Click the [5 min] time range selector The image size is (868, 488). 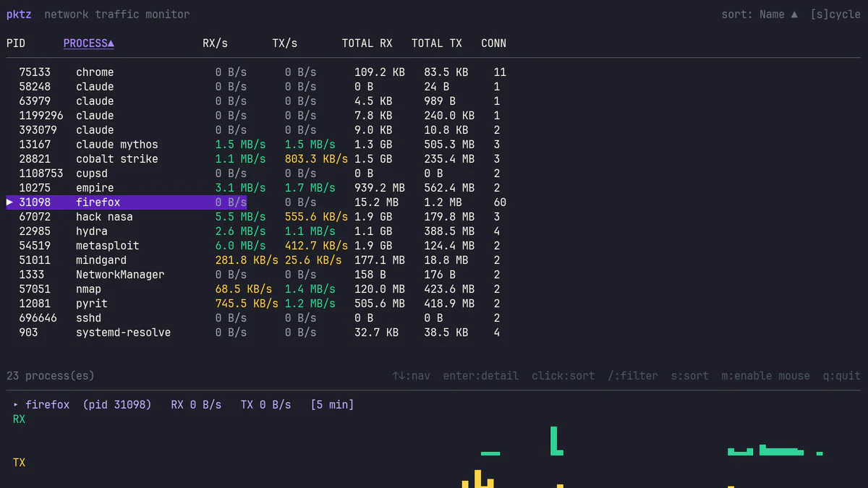[x=332, y=404]
